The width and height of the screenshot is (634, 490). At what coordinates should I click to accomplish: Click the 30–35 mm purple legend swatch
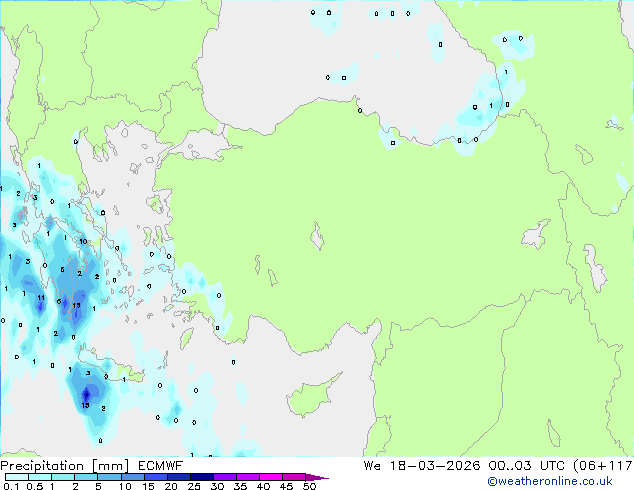(224, 477)
